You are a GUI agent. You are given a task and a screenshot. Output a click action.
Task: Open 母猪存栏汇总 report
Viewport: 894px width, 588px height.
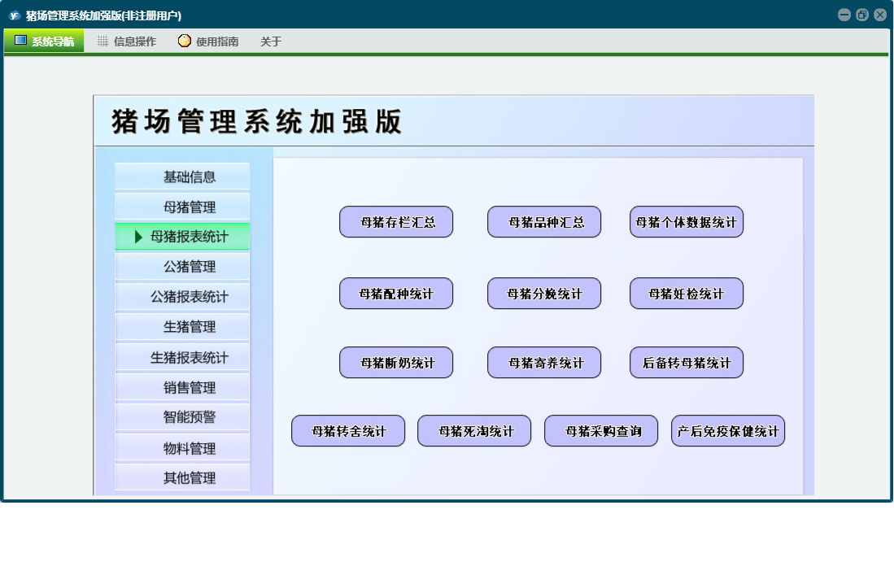pos(396,222)
